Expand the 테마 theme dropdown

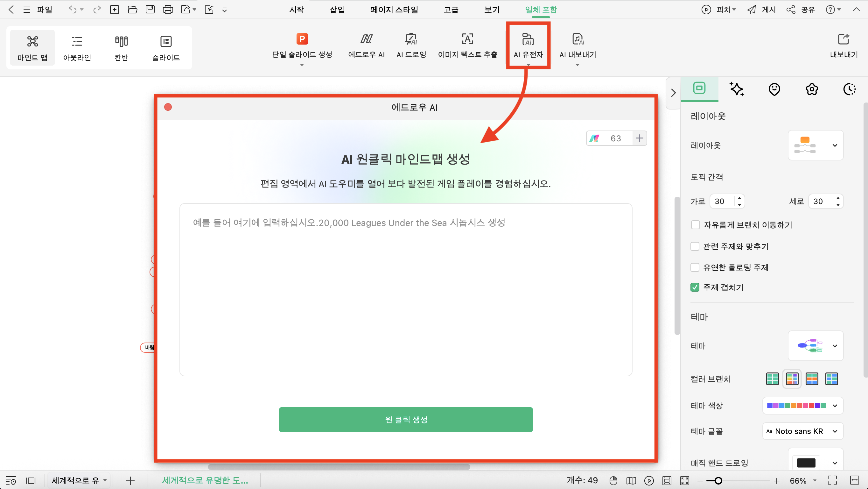click(x=815, y=346)
